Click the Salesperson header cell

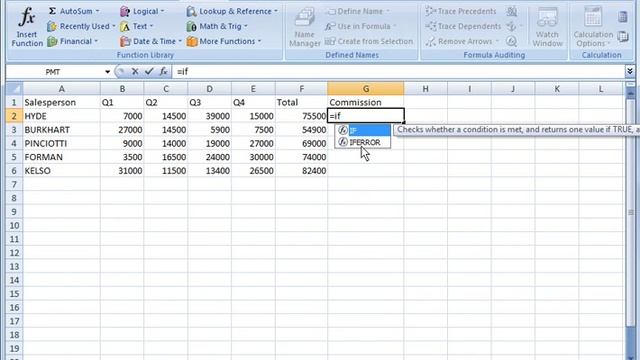point(62,102)
